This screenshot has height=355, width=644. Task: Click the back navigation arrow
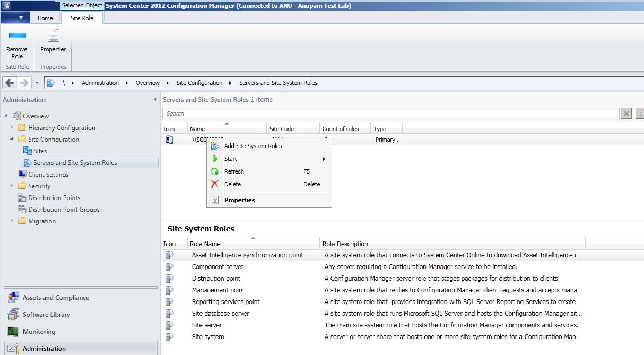pyautogui.click(x=8, y=83)
